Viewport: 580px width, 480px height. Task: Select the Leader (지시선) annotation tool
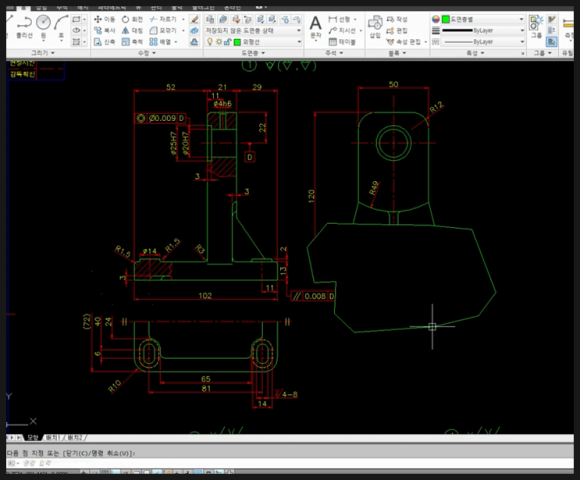click(342, 30)
